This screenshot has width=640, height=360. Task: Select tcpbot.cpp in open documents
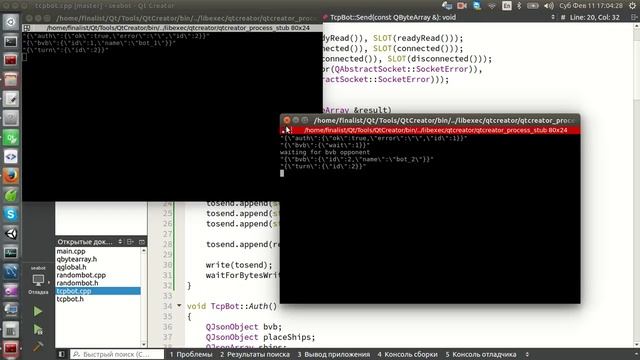[x=98, y=291]
